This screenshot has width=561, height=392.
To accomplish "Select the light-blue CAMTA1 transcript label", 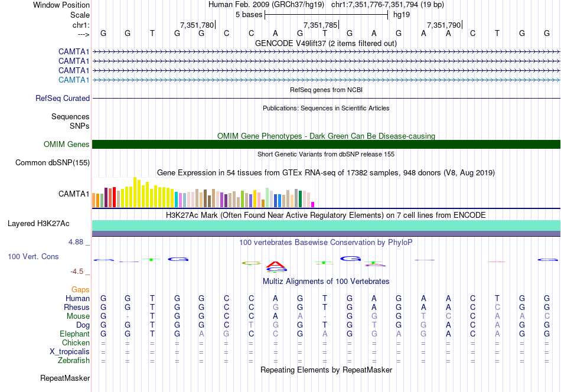I will (x=74, y=80).
